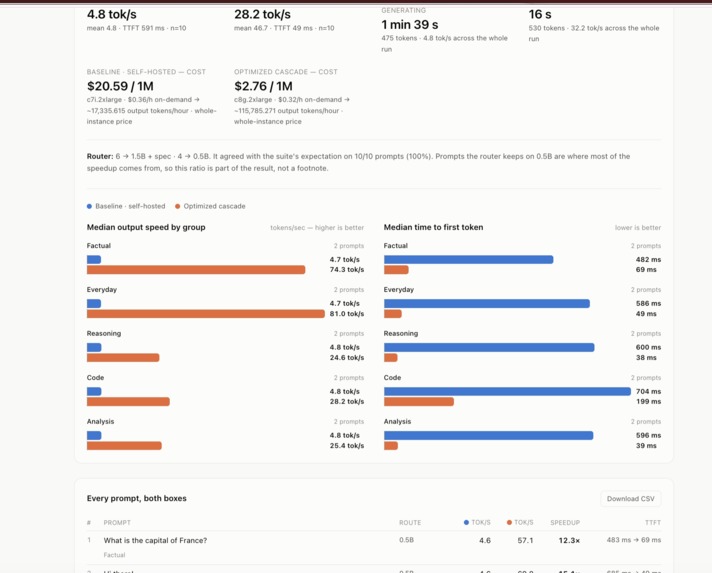
Task: Click the orange Analysis output speed bar
Action: [124, 446]
